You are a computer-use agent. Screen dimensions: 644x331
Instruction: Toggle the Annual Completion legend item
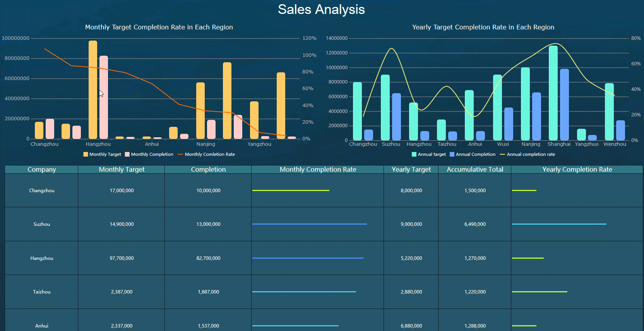(473, 154)
